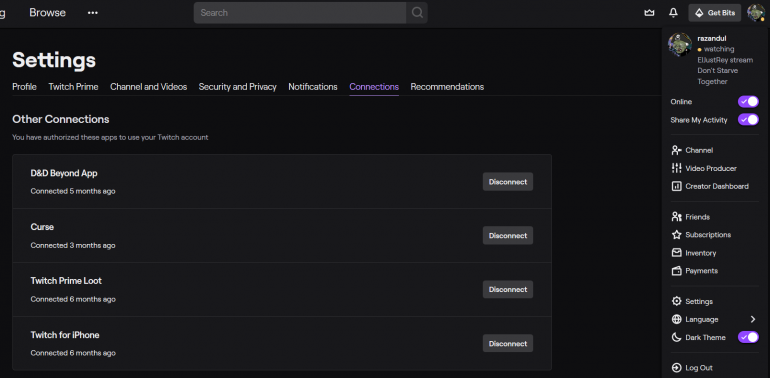Click the search magnifier icon
The width and height of the screenshot is (770, 378).
[x=417, y=13]
